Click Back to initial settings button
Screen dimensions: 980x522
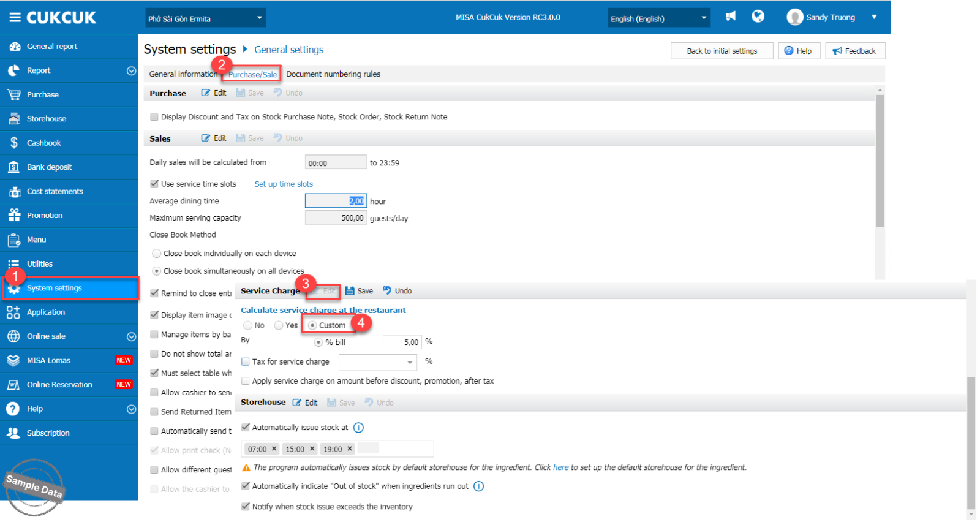click(722, 51)
